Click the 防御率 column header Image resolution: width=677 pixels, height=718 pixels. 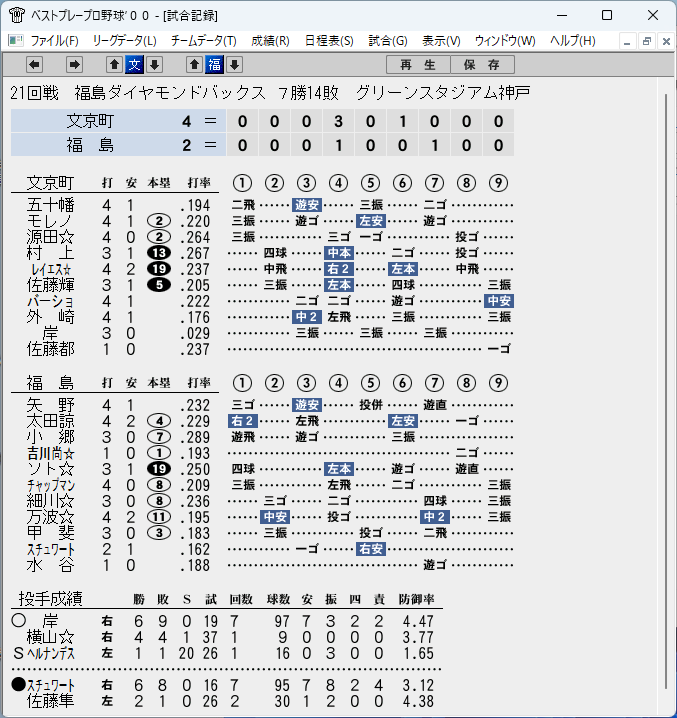[x=416, y=599]
